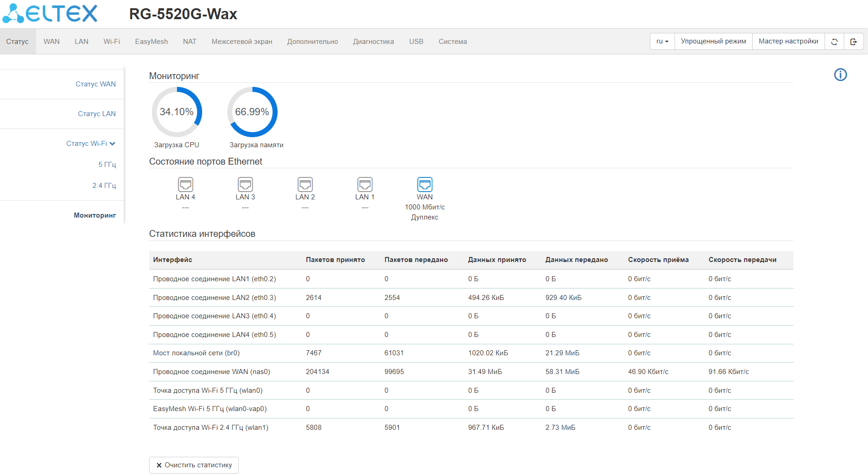Screen dimensions: 868x476
Task: Open the Wi-Fi menu tab
Action: [x=112, y=42]
